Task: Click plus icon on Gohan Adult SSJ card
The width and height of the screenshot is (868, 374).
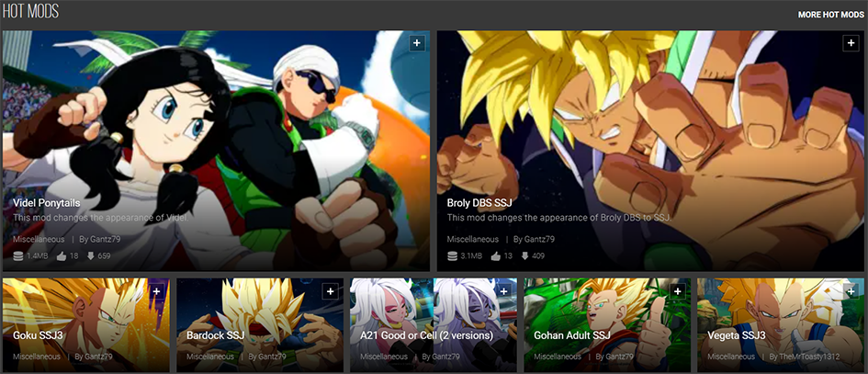Action: point(678,291)
